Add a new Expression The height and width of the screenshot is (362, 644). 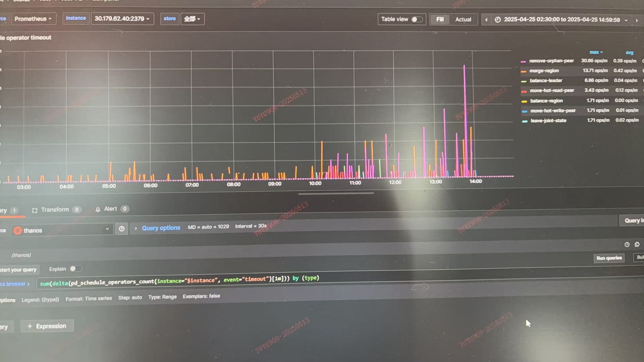(x=47, y=326)
